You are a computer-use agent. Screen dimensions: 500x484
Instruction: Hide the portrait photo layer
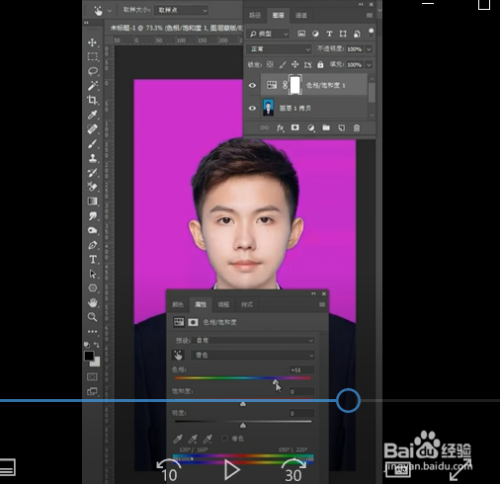coord(252,108)
